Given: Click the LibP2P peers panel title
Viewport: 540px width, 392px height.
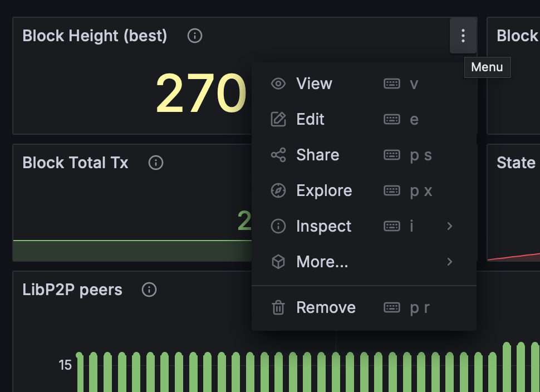Looking at the screenshot, I should (72, 290).
